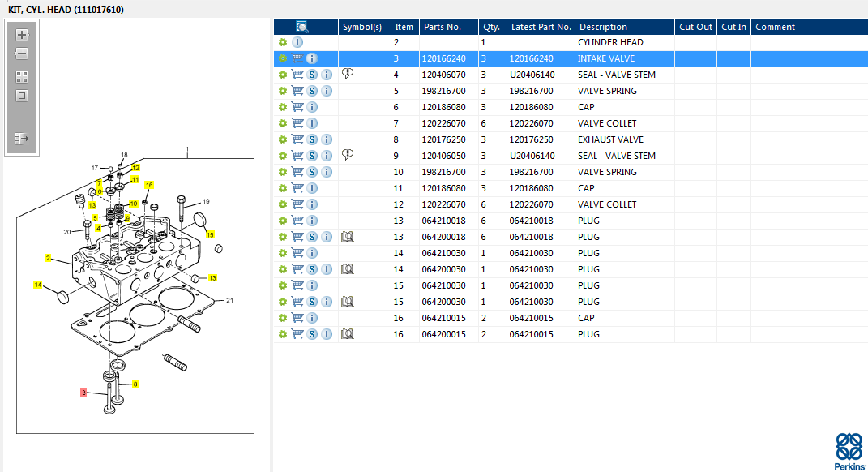Click the S supersession icon for item 4
Screen dimensions: 868x472
point(312,75)
